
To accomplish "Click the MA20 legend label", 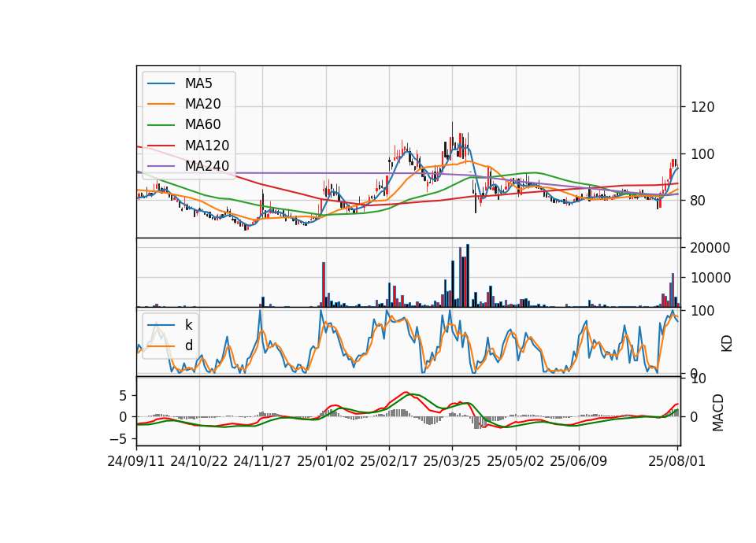I will [x=203, y=104].
